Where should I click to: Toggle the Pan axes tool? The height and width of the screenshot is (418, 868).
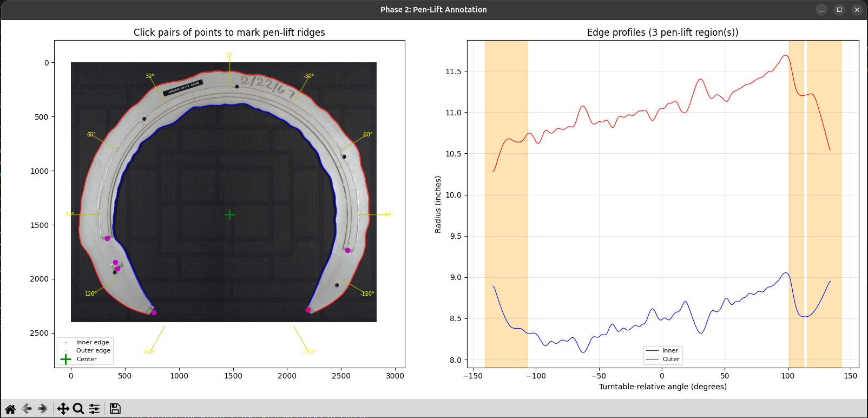pos(63,409)
